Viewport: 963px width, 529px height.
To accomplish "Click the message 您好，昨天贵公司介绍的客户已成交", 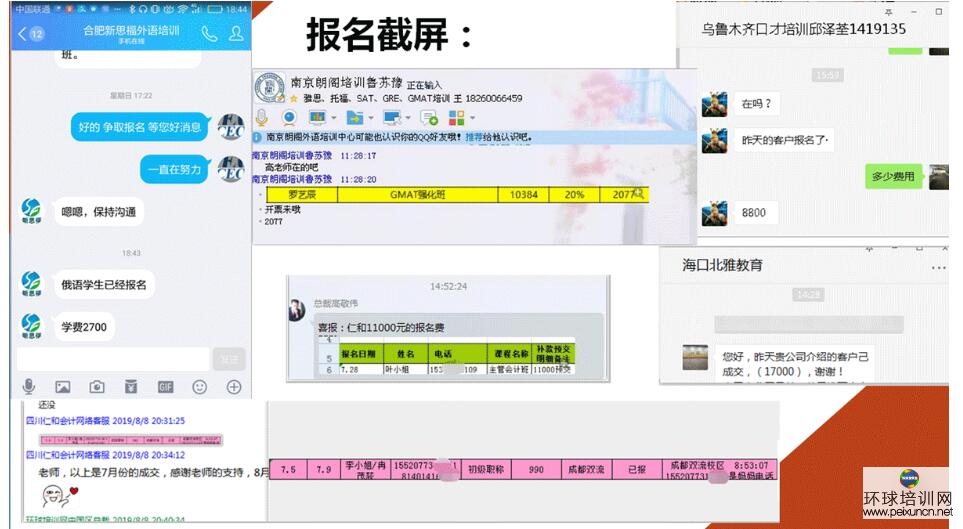I will pos(795,364).
